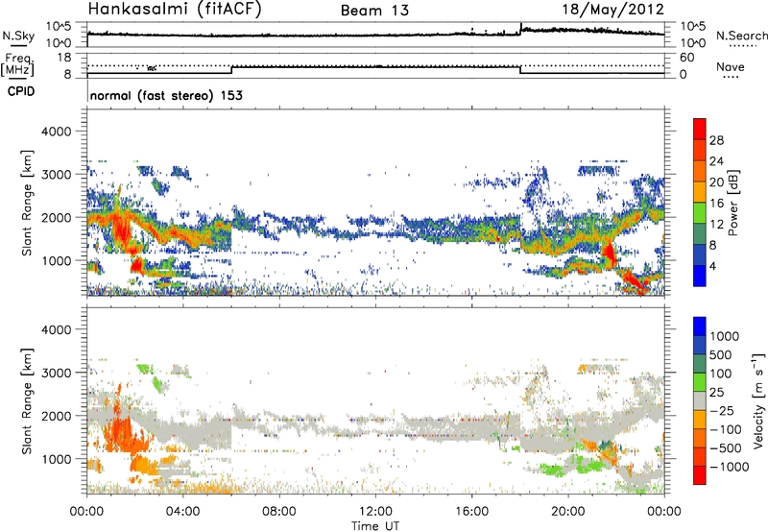Viewport: 768px width, 532px height.
Task: Click the "18" frequency tick label
Action: (x=64, y=58)
